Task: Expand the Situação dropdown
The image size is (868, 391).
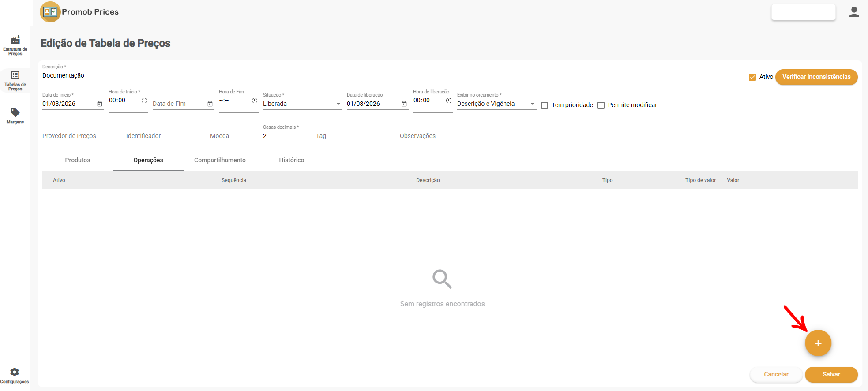Action: coord(338,104)
